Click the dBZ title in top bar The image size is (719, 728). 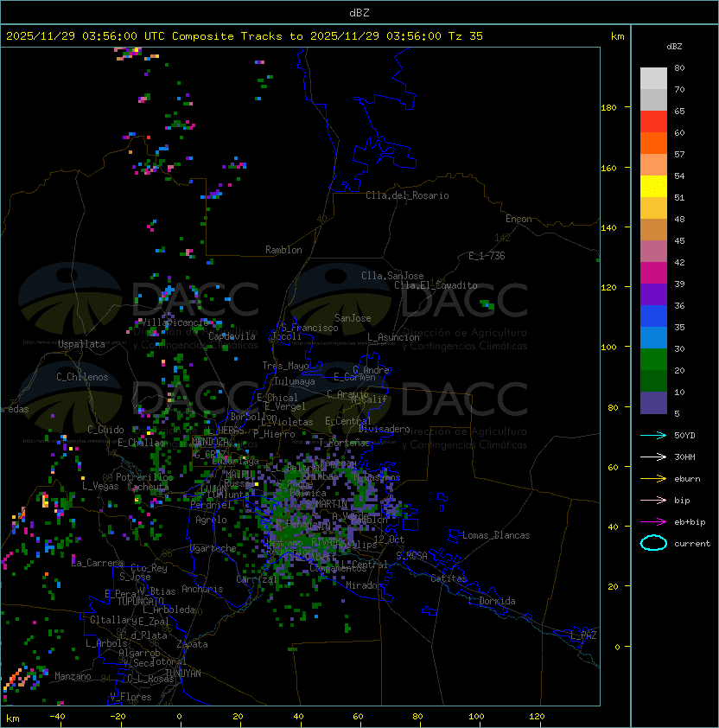pos(359,12)
